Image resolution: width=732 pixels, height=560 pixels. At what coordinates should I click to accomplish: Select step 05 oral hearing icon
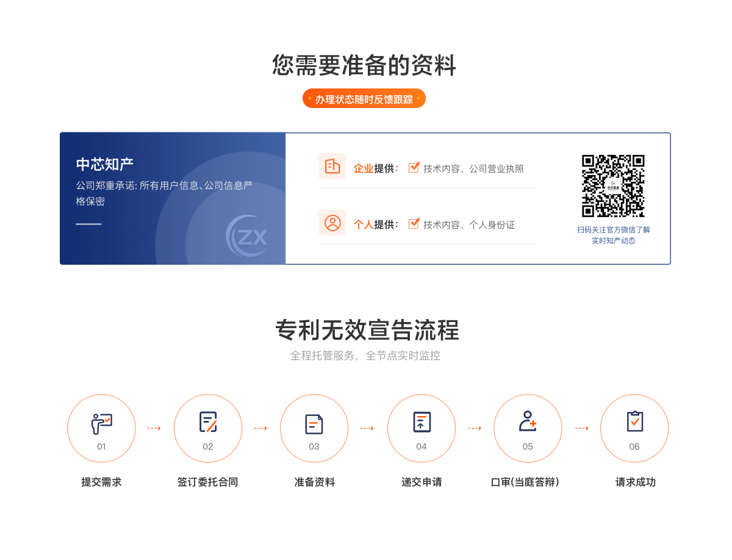pos(528,422)
